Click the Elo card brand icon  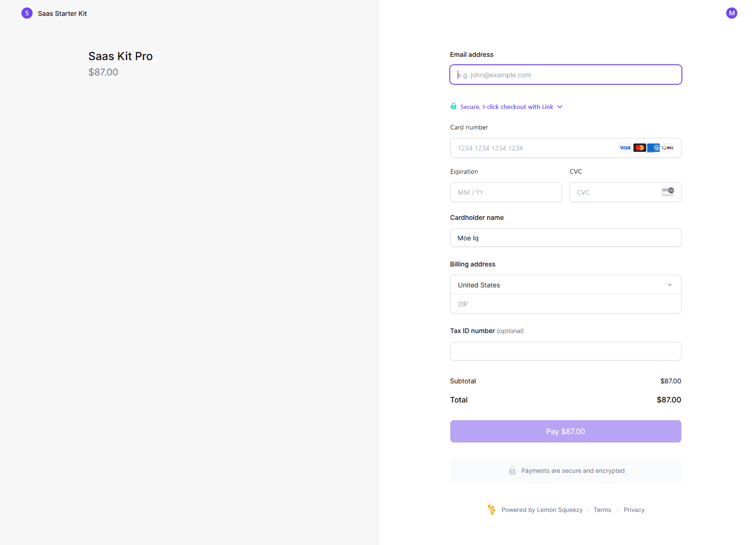point(668,148)
